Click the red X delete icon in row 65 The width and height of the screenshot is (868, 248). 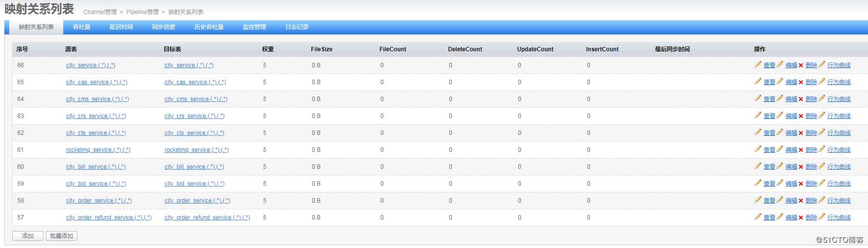(x=801, y=82)
